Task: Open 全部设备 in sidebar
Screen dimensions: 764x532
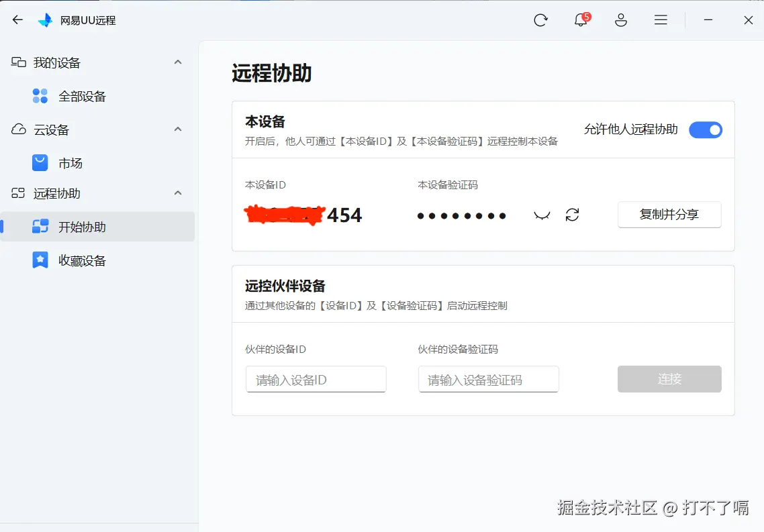Action: [97, 97]
